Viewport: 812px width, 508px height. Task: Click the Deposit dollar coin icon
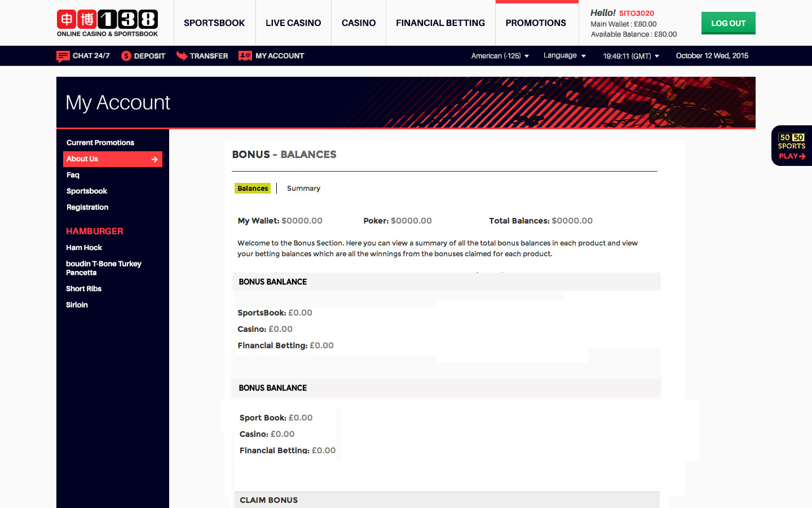click(x=126, y=56)
